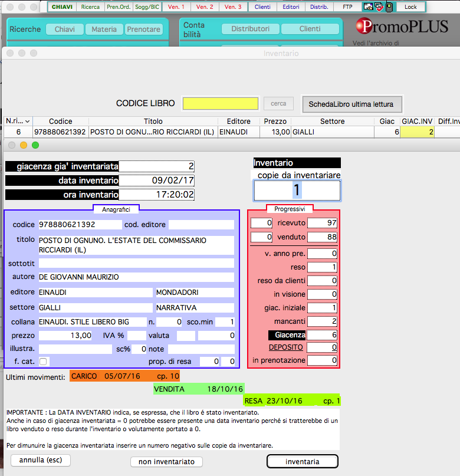
Task: Click the ricevuto value 97
Action: [322, 223]
